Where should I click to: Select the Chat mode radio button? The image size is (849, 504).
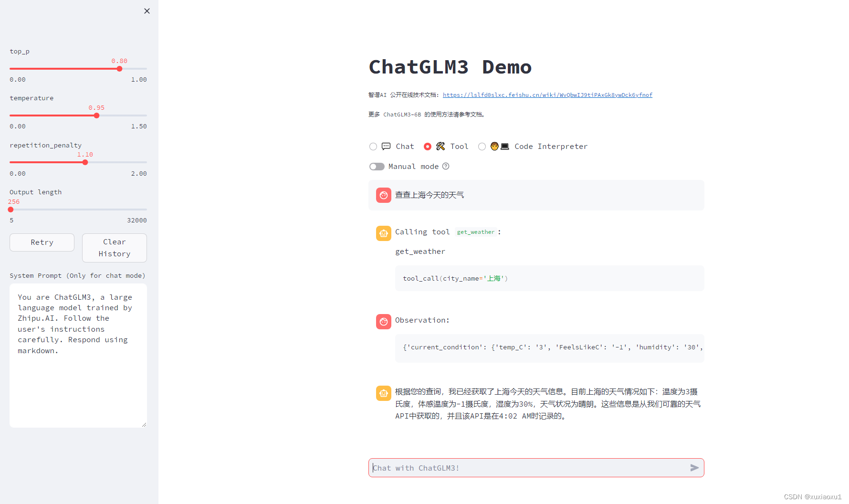click(373, 147)
